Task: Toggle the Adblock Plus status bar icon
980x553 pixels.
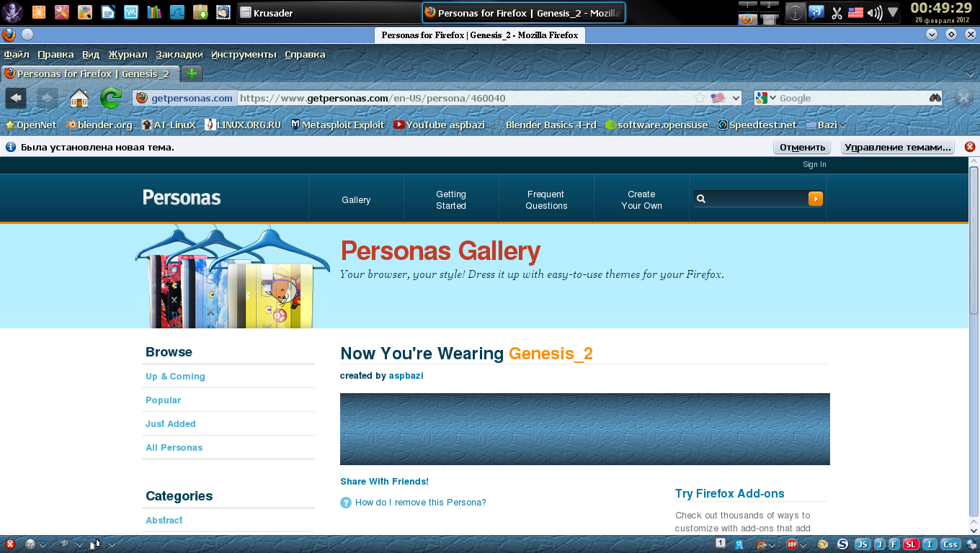Action: [792, 544]
